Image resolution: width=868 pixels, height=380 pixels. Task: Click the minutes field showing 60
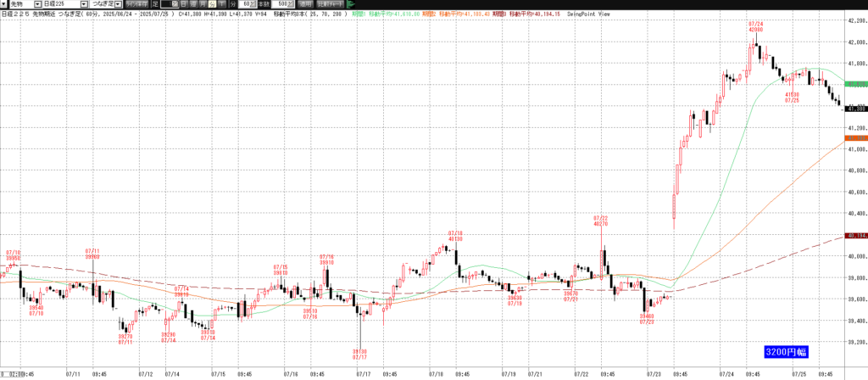click(x=247, y=4)
